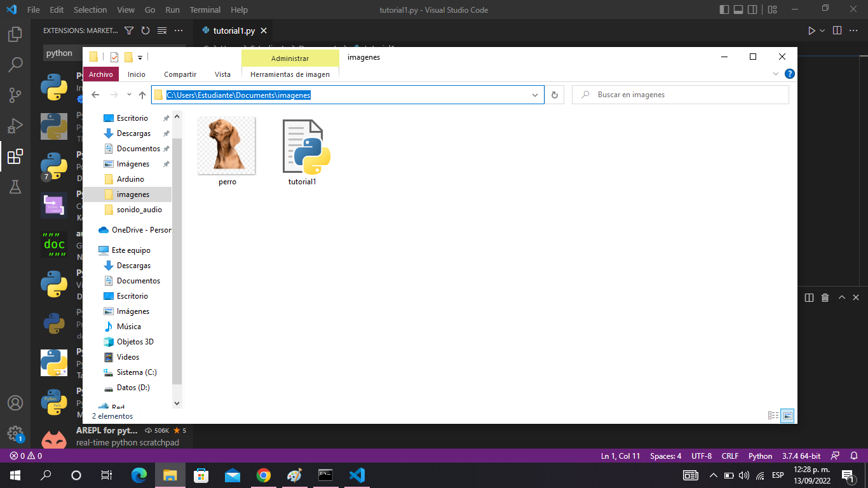Open VS Code feedback icon in status bar
This screenshot has width=868, height=488.
836,456
